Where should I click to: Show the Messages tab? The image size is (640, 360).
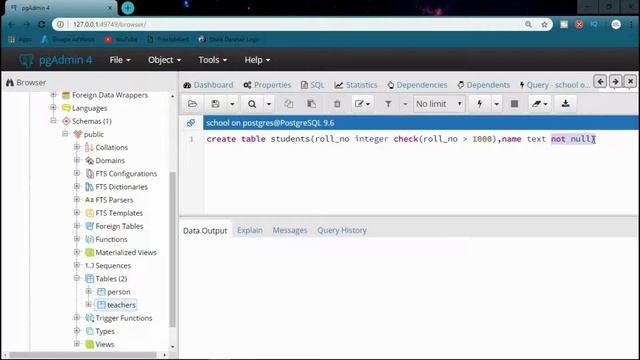(290, 230)
